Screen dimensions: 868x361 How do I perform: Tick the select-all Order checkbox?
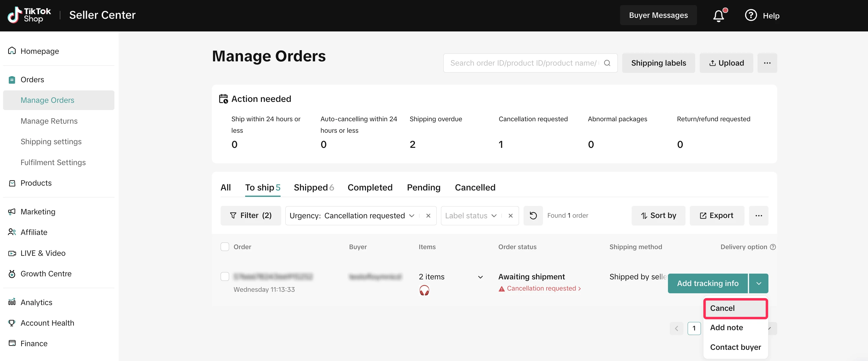point(225,247)
